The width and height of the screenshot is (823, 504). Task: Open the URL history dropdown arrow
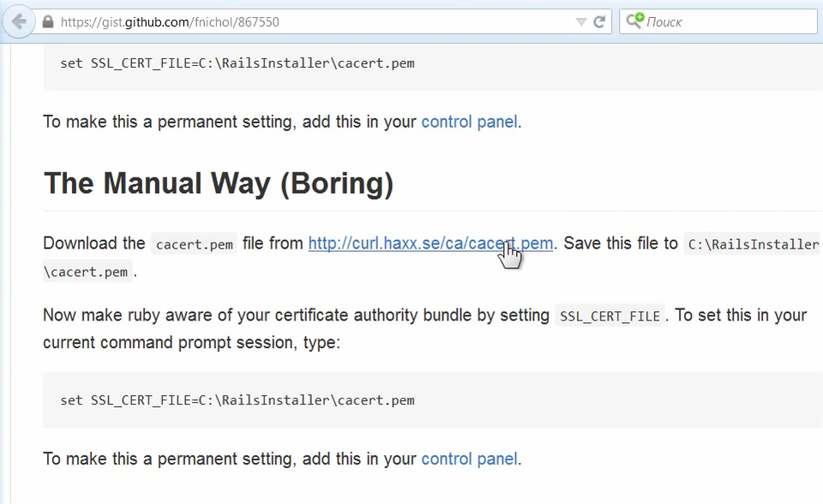pyautogui.click(x=581, y=22)
